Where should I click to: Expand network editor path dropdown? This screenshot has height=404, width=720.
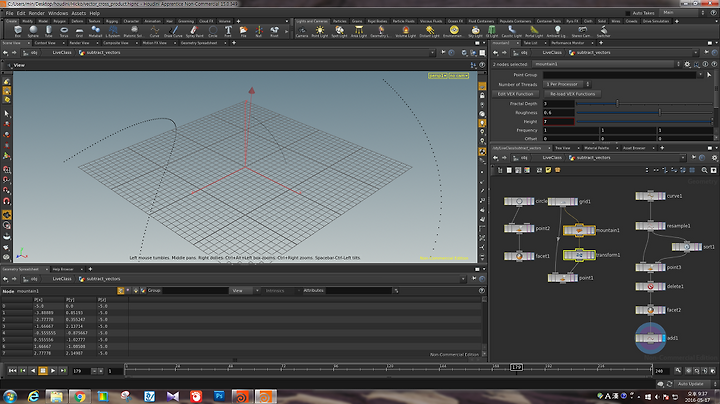point(684,157)
